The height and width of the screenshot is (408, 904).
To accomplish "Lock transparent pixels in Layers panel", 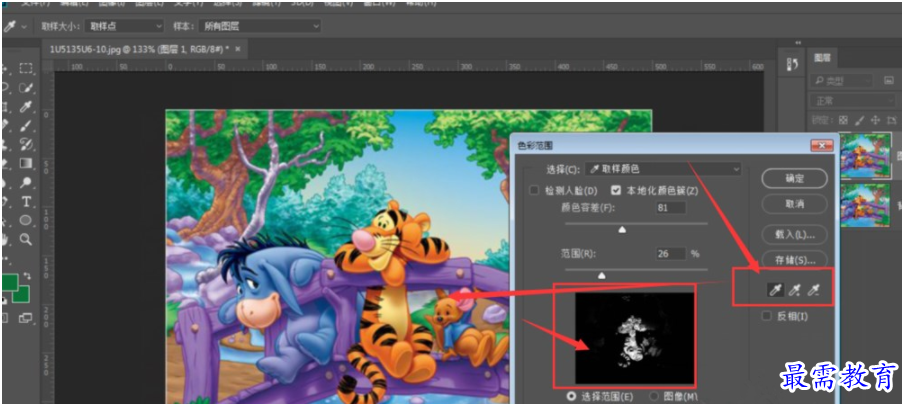I will [843, 120].
